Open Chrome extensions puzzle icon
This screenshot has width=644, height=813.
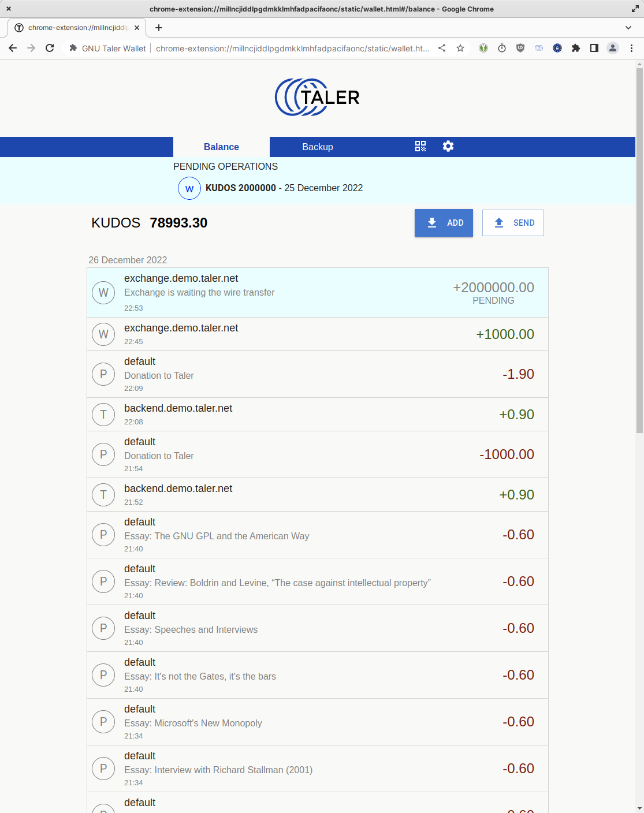click(576, 49)
